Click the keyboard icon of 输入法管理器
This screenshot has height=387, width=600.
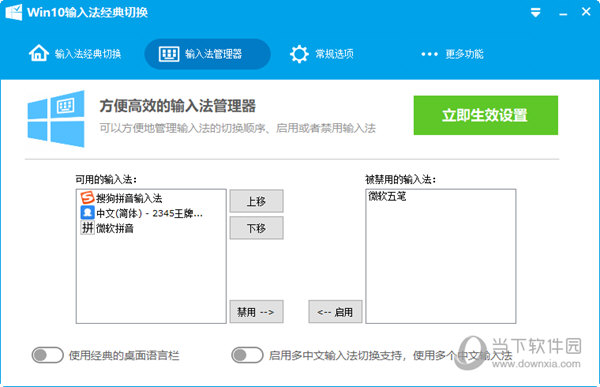click(169, 54)
